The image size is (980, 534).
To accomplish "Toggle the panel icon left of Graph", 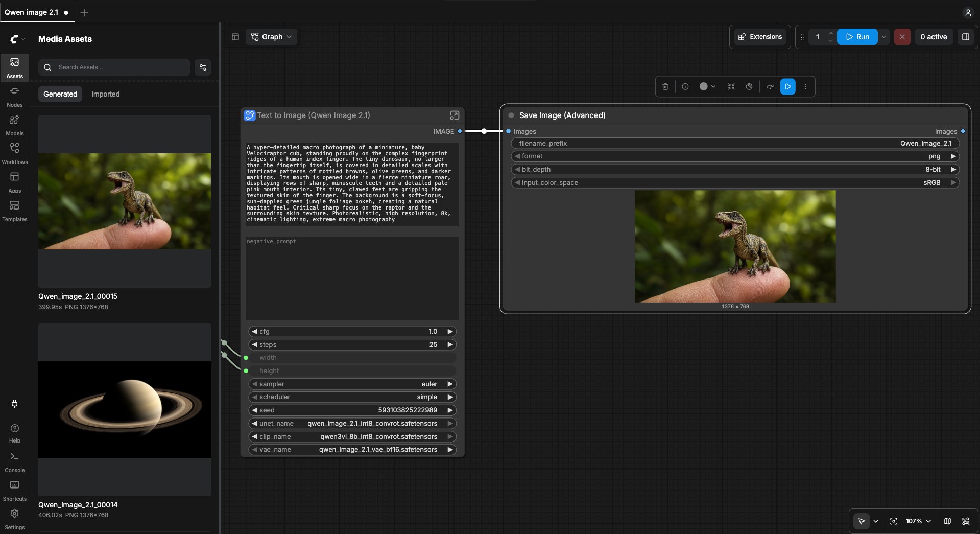I will click(235, 37).
